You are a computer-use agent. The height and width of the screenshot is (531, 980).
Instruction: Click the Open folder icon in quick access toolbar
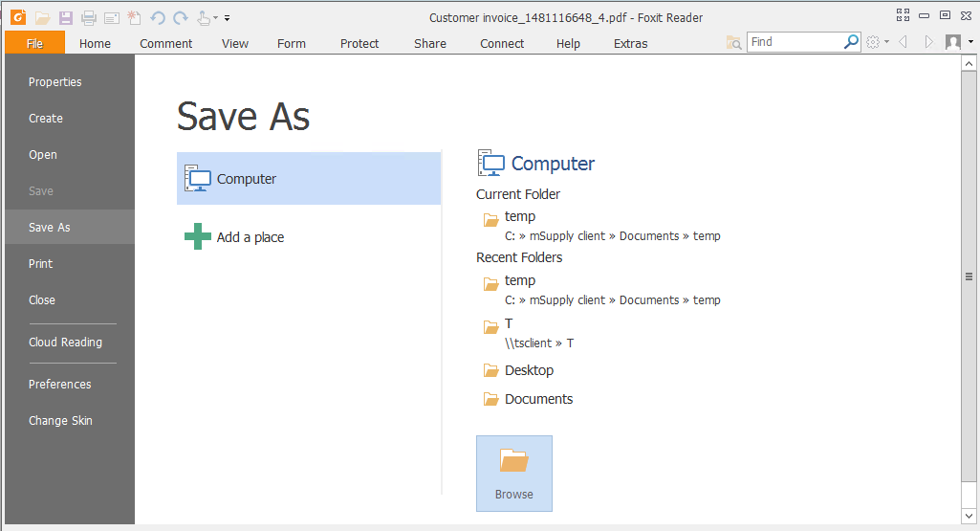pos(42,17)
